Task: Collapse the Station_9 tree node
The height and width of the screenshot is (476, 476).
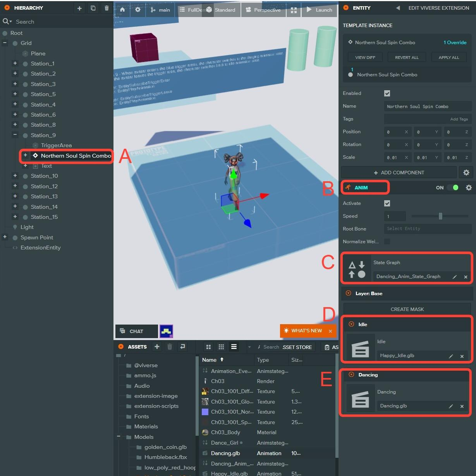Action: click(x=15, y=135)
